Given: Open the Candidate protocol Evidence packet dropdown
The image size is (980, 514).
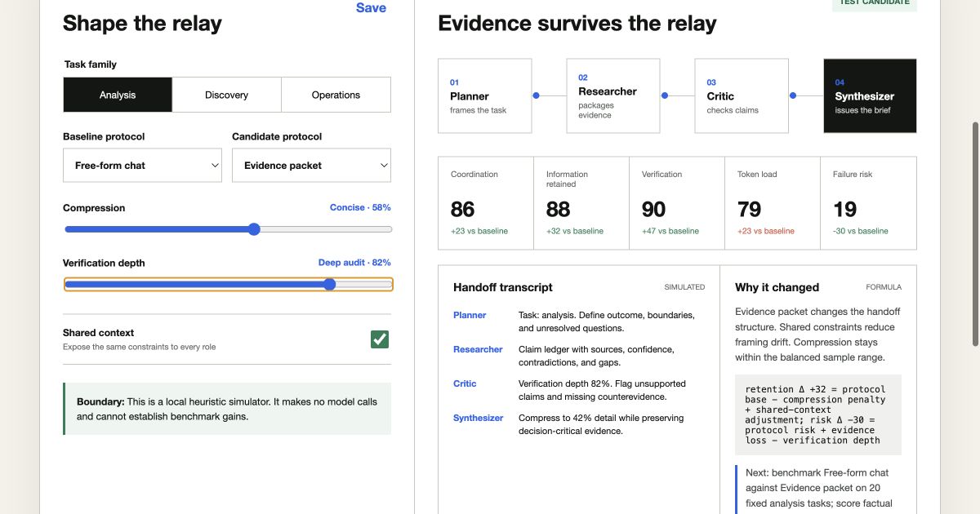Looking at the screenshot, I should pyautogui.click(x=311, y=165).
